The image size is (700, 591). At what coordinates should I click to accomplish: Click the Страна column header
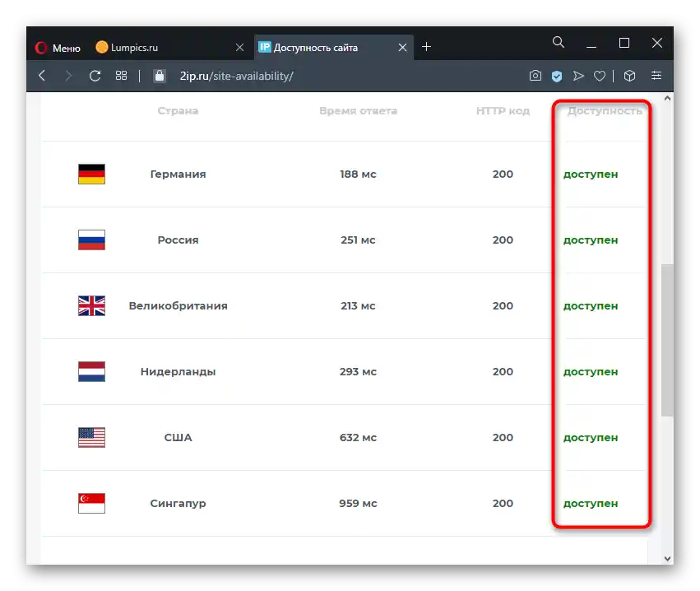click(178, 111)
